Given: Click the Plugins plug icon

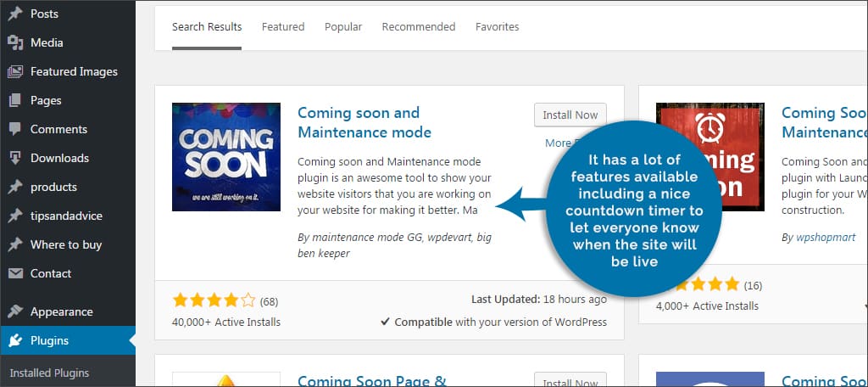Looking at the screenshot, I should coord(15,340).
